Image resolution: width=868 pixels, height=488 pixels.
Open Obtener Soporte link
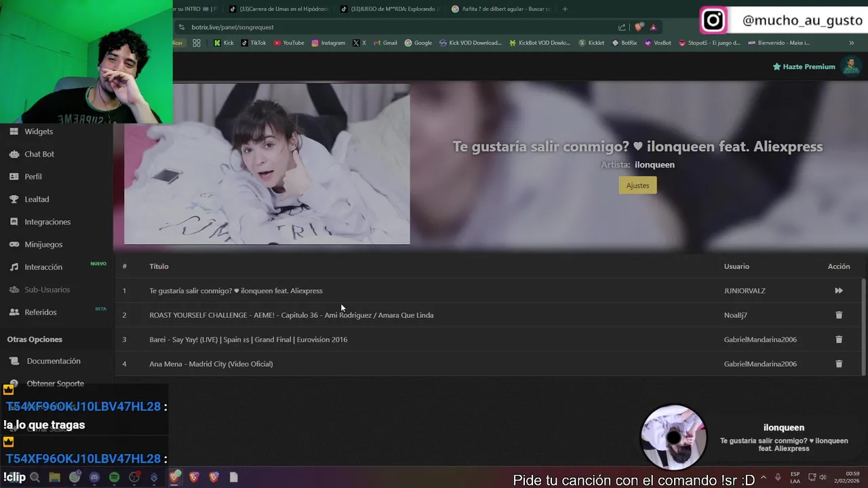pos(56,384)
